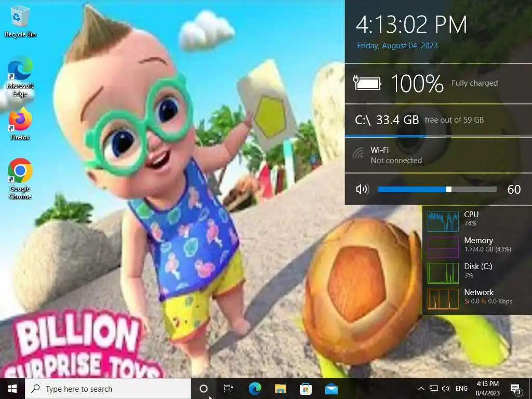Click the taskbar volume speaker icon
Screen dimensions: 532x399
pos(446,389)
